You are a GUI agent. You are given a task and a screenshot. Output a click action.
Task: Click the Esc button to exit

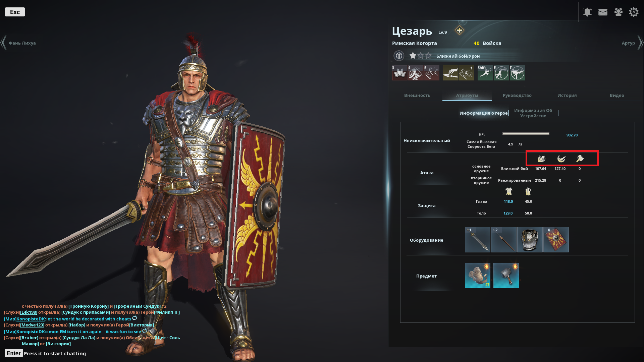pos(15,12)
